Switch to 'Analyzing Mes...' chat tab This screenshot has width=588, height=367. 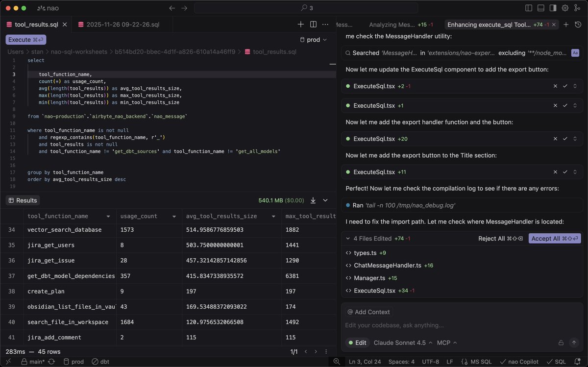click(401, 24)
